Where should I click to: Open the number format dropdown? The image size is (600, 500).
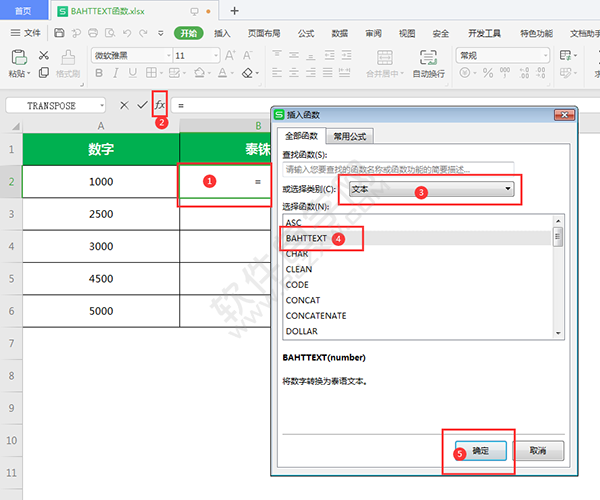546,55
